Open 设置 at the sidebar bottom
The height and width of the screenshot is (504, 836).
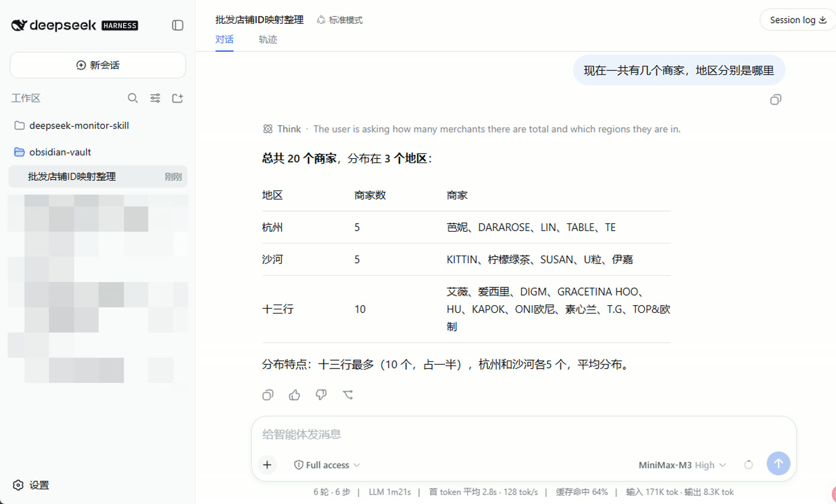31,485
